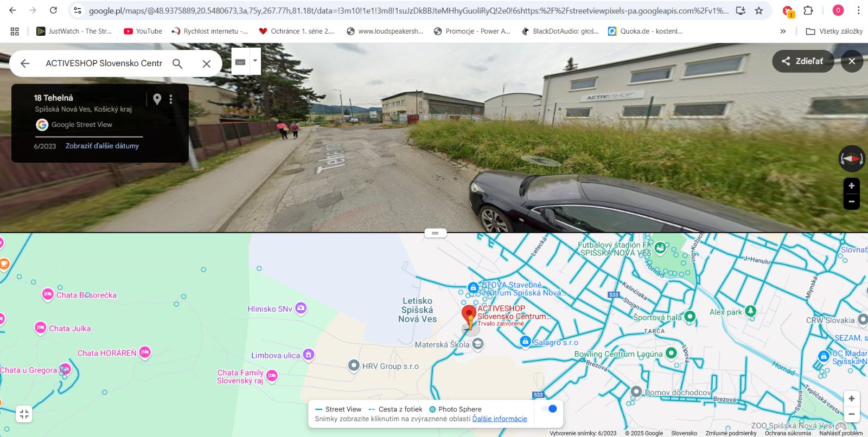
Task: Click Zobraziť ďalšie dátumy link
Action: tap(102, 146)
